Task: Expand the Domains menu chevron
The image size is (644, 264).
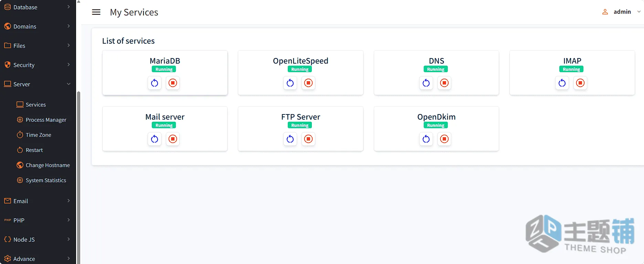Action: tap(68, 26)
